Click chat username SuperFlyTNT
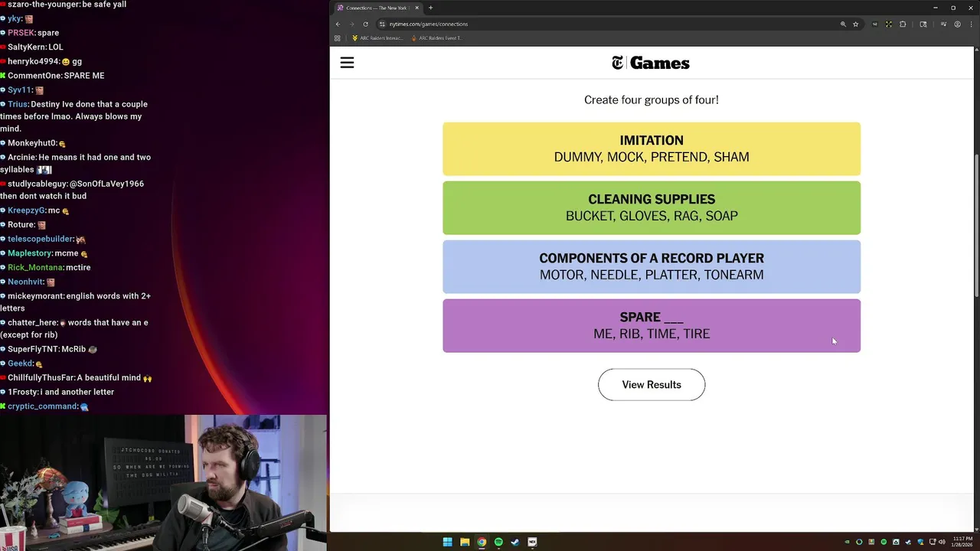 (34, 349)
